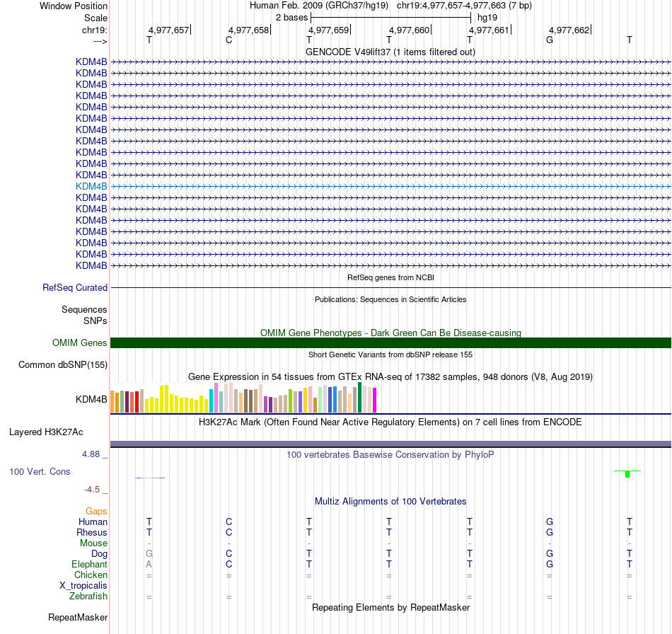Click the Zebrafish alignment row label
Image resolution: width=672 pixels, height=634 pixels.
[x=88, y=596]
